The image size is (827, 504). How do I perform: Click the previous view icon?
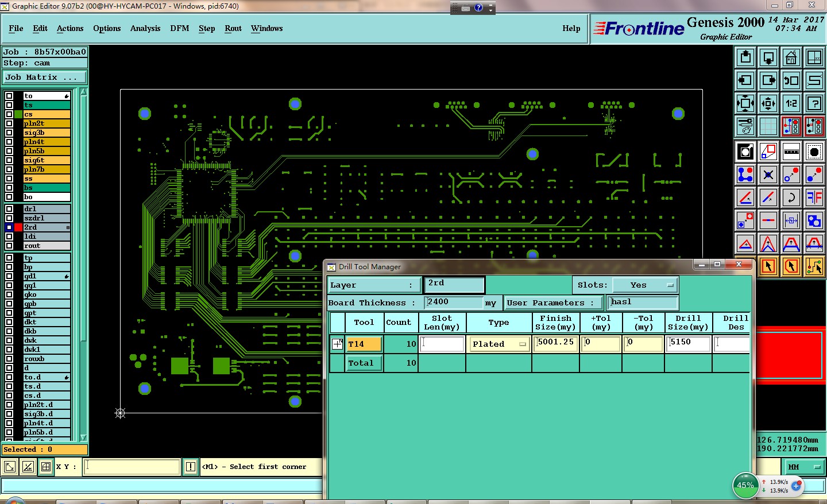791,80
